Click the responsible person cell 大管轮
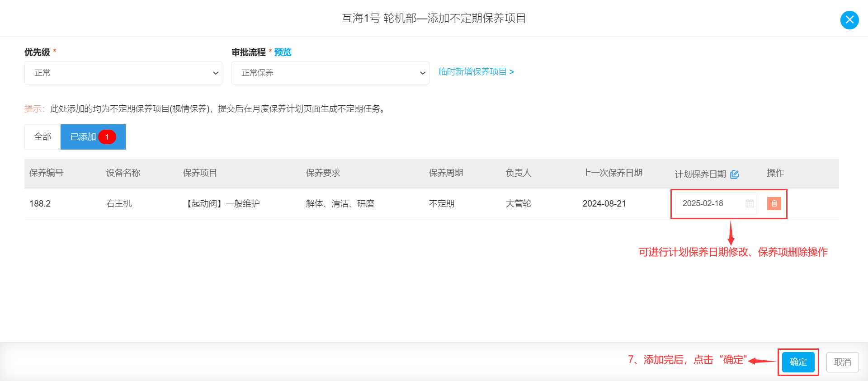 519,204
